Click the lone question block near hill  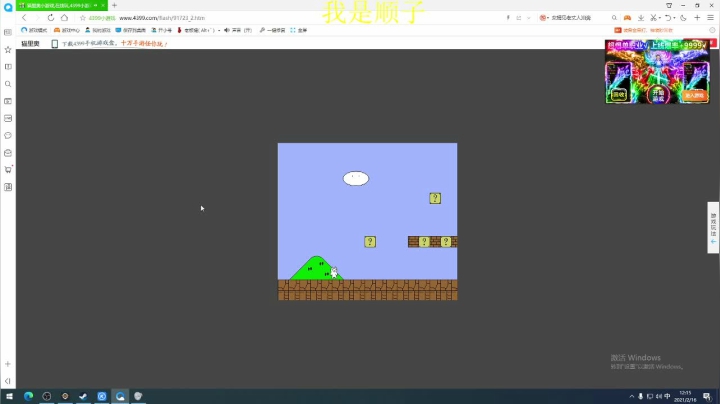tap(370, 241)
